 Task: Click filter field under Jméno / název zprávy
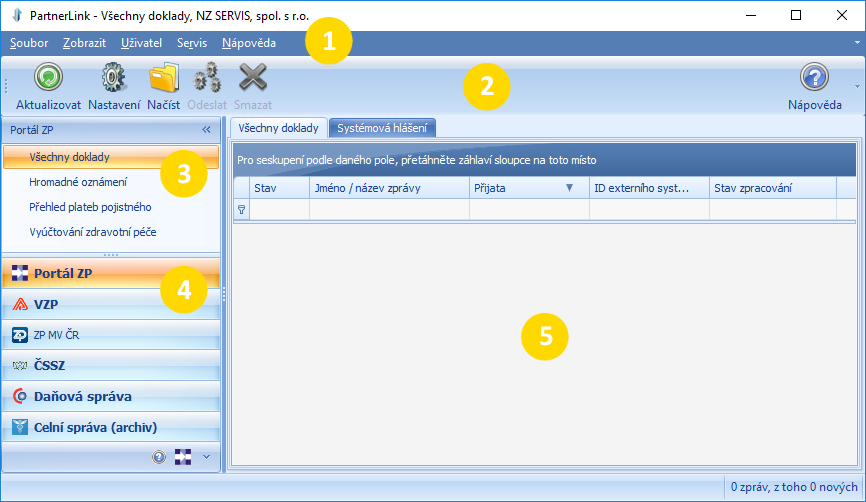[x=389, y=209]
